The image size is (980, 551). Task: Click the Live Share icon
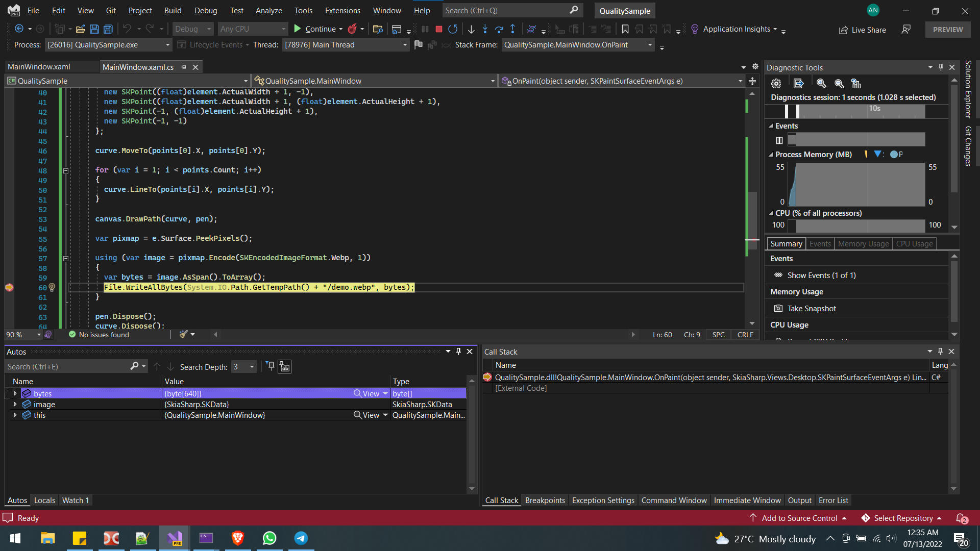[x=843, y=30]
